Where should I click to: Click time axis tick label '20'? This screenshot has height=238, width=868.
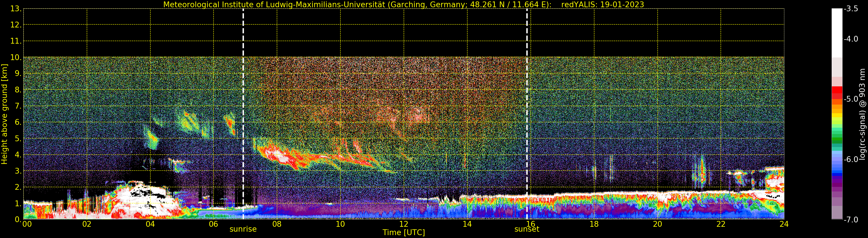pyautogui.click(x=657, y=224)
